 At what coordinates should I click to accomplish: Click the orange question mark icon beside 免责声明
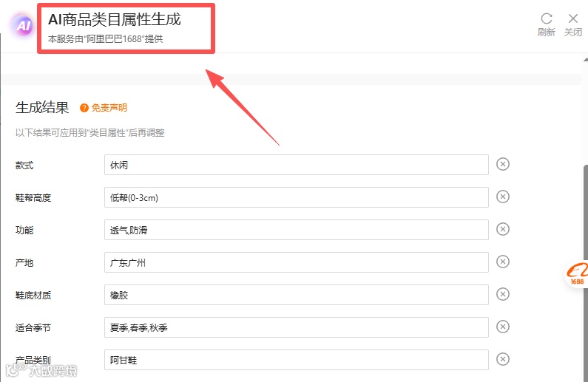[84, 108]
